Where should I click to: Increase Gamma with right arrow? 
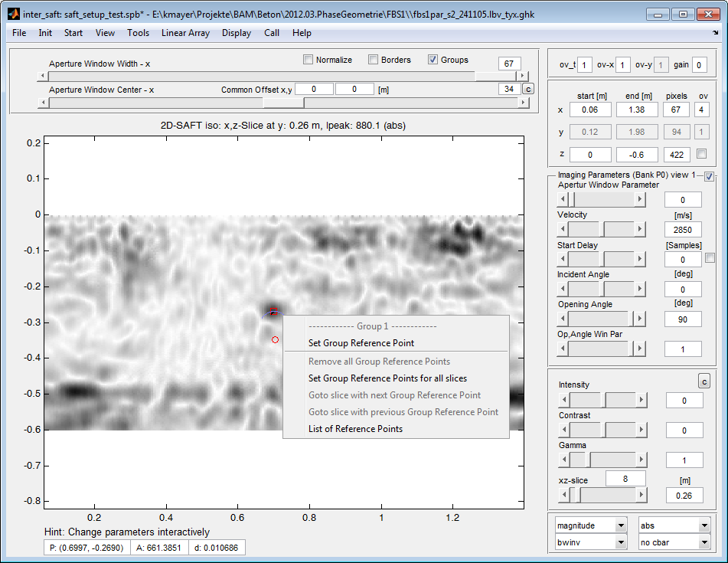click(641, 460)
